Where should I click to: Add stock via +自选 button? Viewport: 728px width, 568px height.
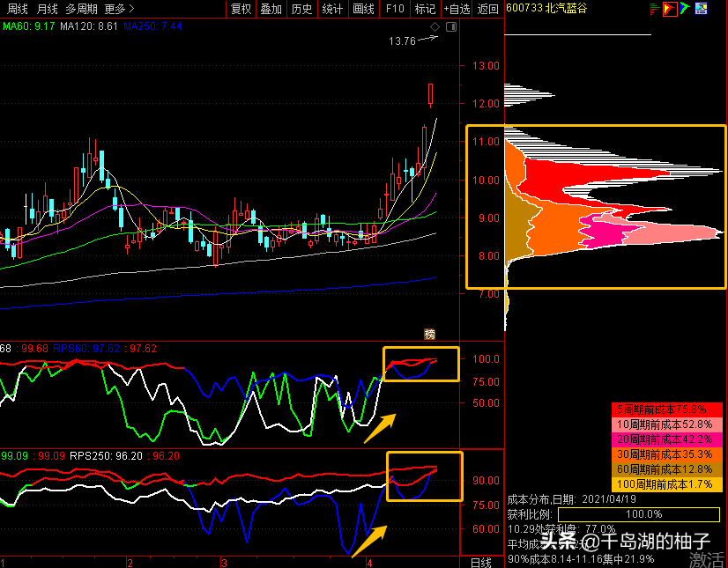point(457,9)
